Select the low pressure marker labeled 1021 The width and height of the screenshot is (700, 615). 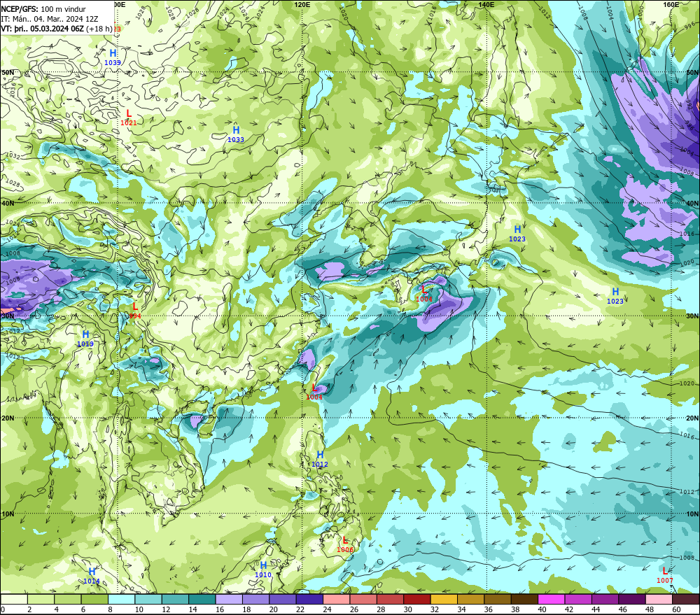click(x=129, y=118)
